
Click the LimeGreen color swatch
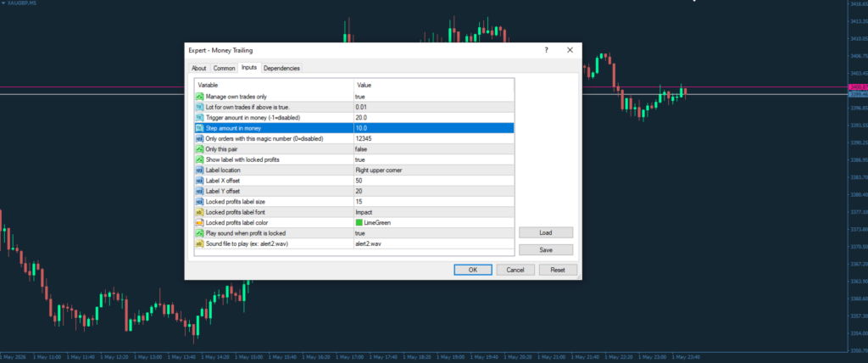click(359, 223)
